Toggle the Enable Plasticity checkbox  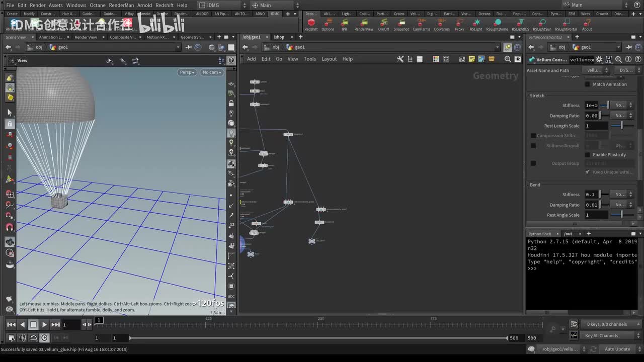[x=587, y=155]
